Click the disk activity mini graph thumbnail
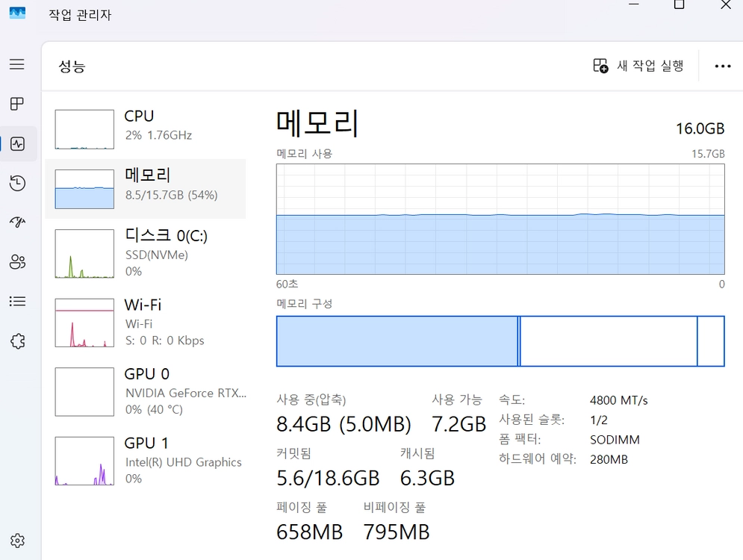 tap(84, 253)
